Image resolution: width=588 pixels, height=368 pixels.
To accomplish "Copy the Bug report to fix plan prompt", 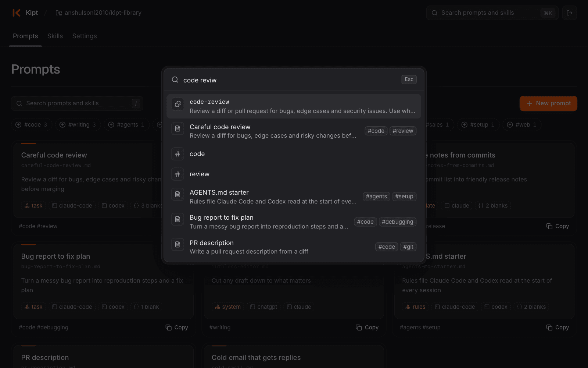I will click(x=177, y=328).
